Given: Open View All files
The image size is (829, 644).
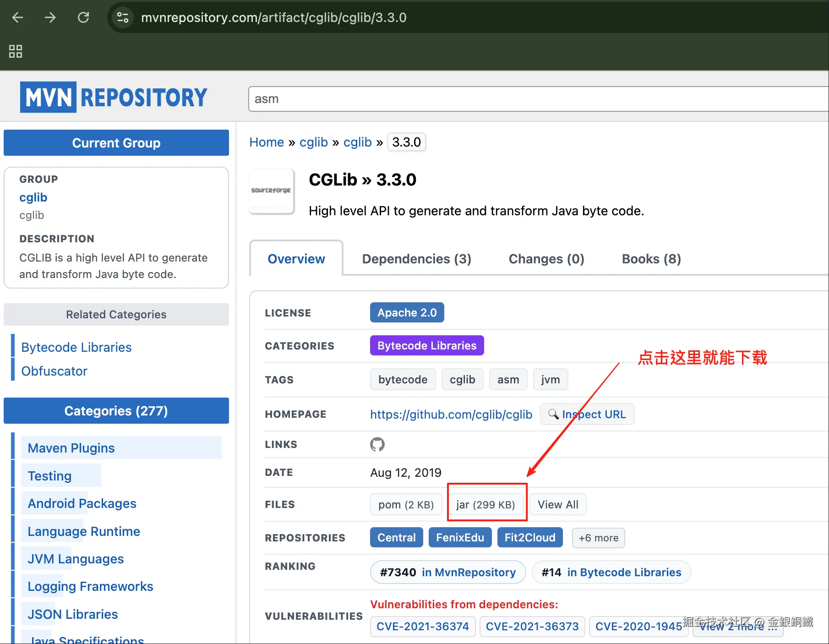Looking at the screenshot, I should coord(557,504).
